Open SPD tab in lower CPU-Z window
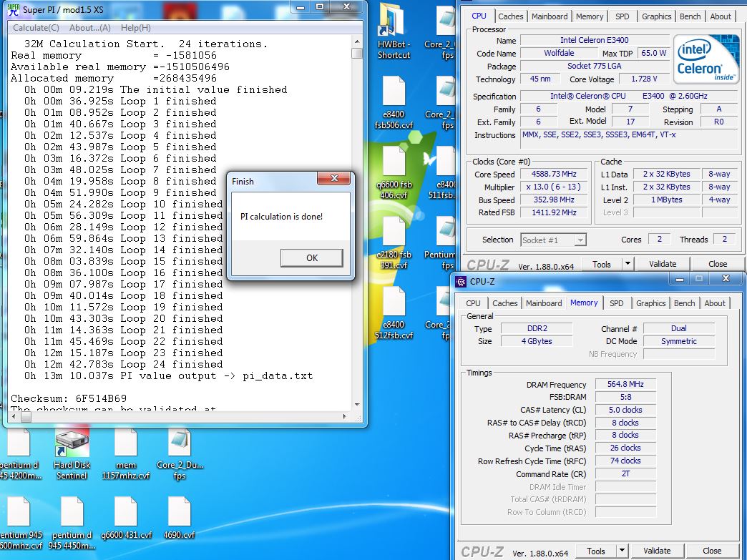Screen dimensions: 747x560 [x=617, y=303]
